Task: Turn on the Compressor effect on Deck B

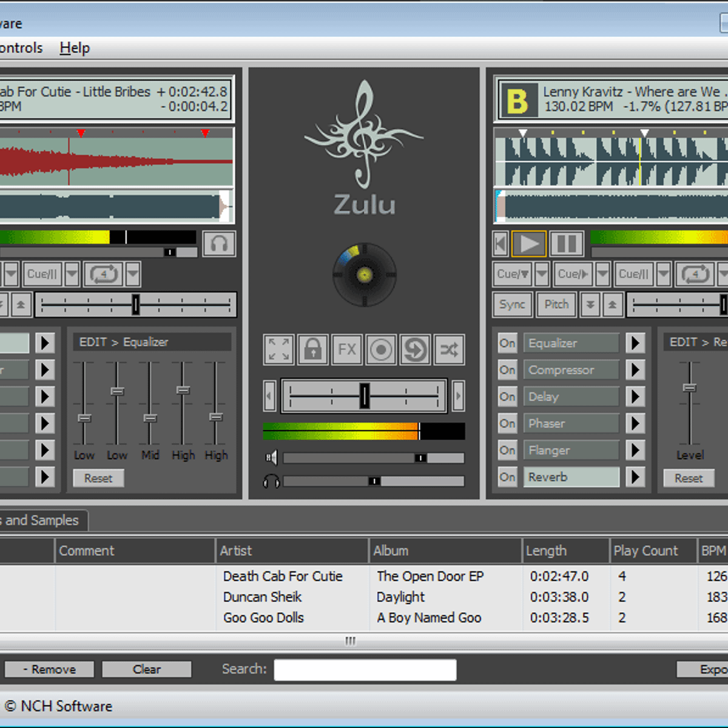Action: tap(507, 370)
